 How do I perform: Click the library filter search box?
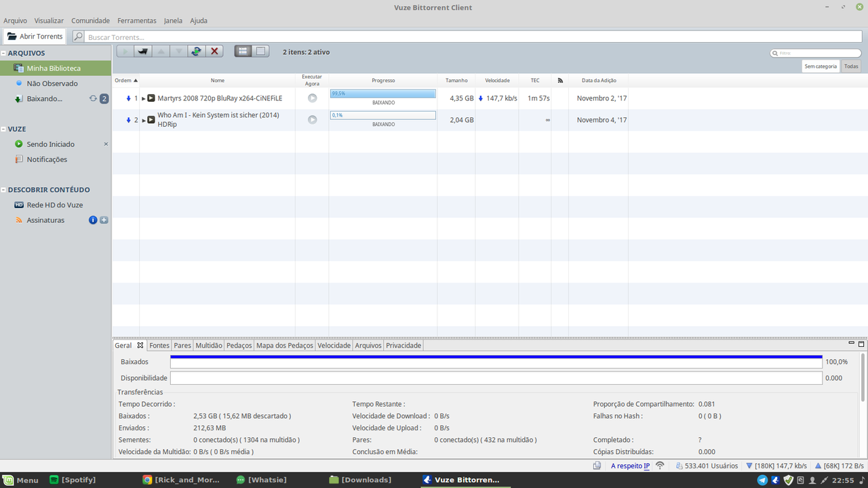coord(816,53)
